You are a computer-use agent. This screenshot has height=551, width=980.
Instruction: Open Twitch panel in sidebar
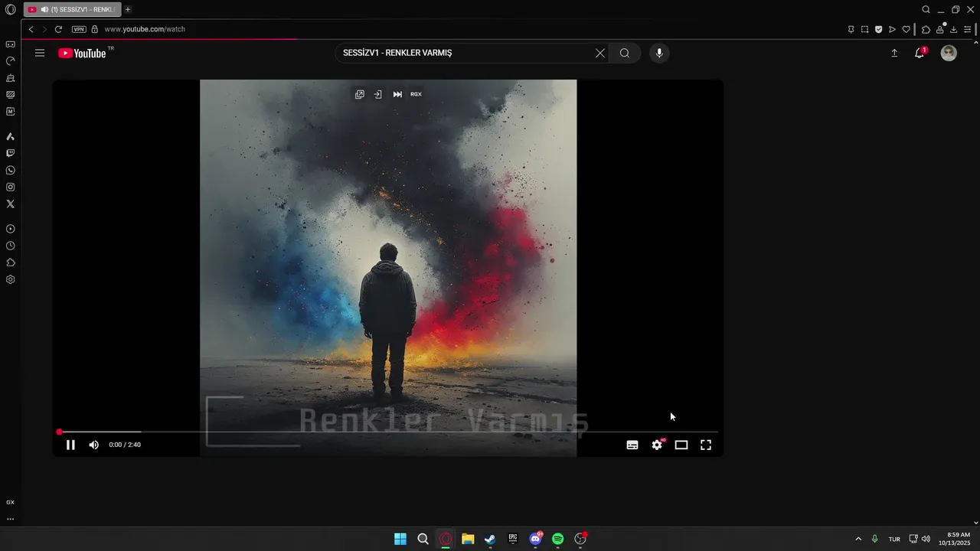[10, 153]
